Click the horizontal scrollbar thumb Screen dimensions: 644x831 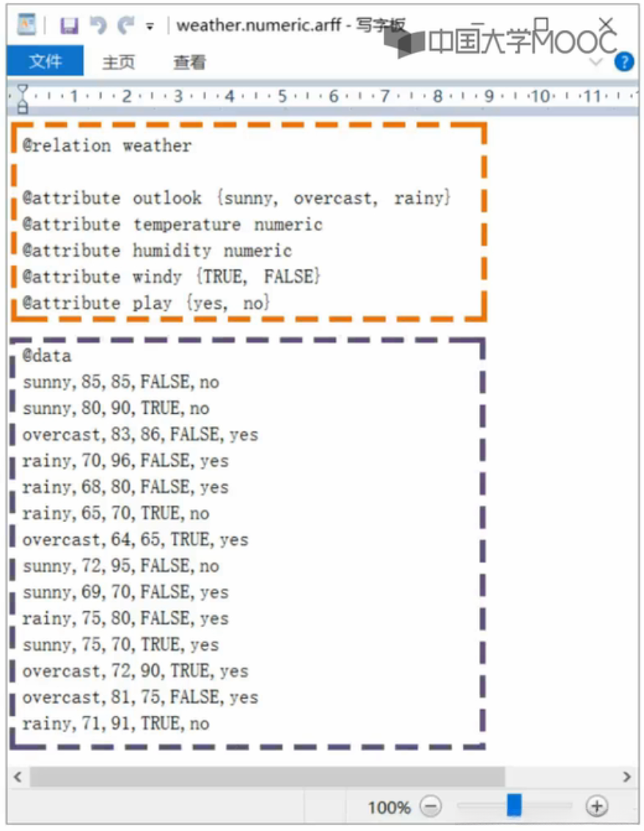268,777
